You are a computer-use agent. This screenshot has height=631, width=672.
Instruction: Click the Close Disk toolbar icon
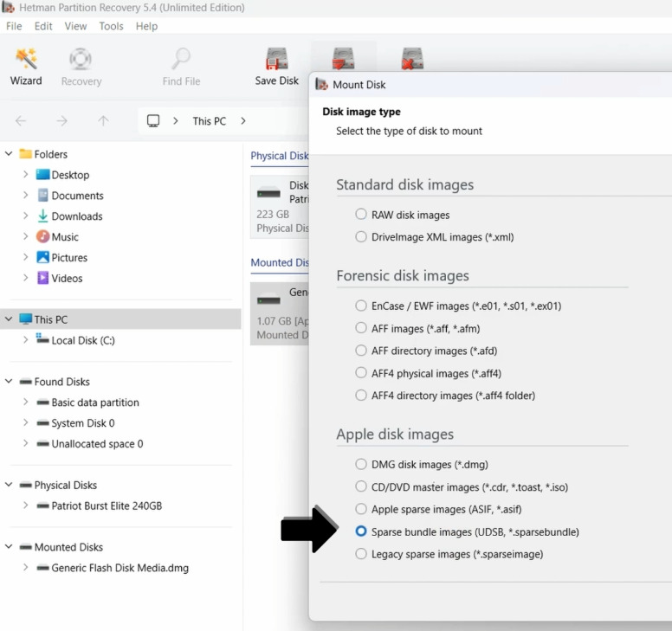[x=412, y=59]
